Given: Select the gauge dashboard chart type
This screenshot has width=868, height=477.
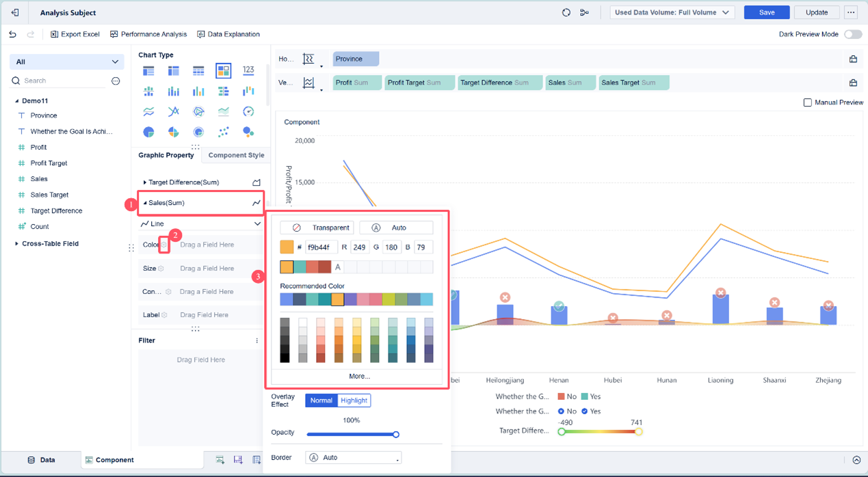Looking at the screenshot, I should click(x=248, y=111).
